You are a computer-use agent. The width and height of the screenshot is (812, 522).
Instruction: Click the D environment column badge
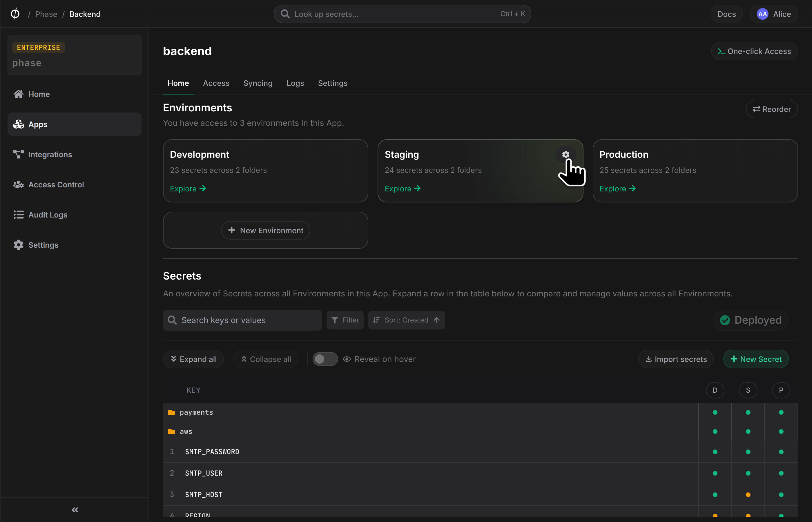715,390
